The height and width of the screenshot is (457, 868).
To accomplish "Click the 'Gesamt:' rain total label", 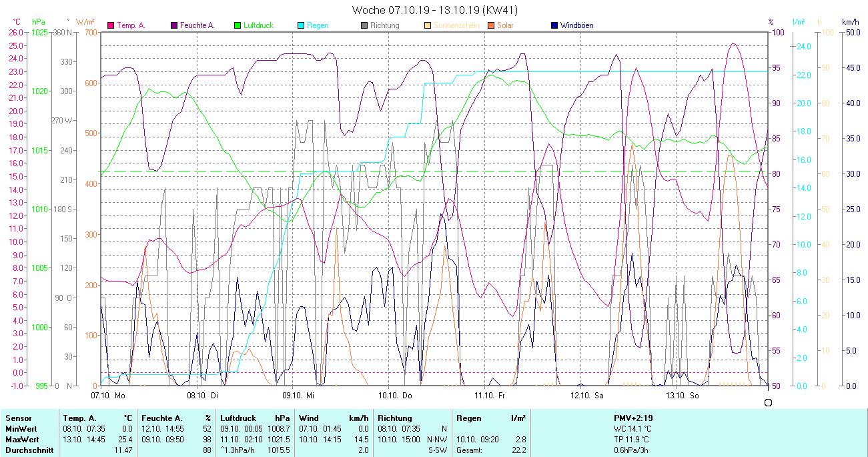I will click(x=470, y=450).
